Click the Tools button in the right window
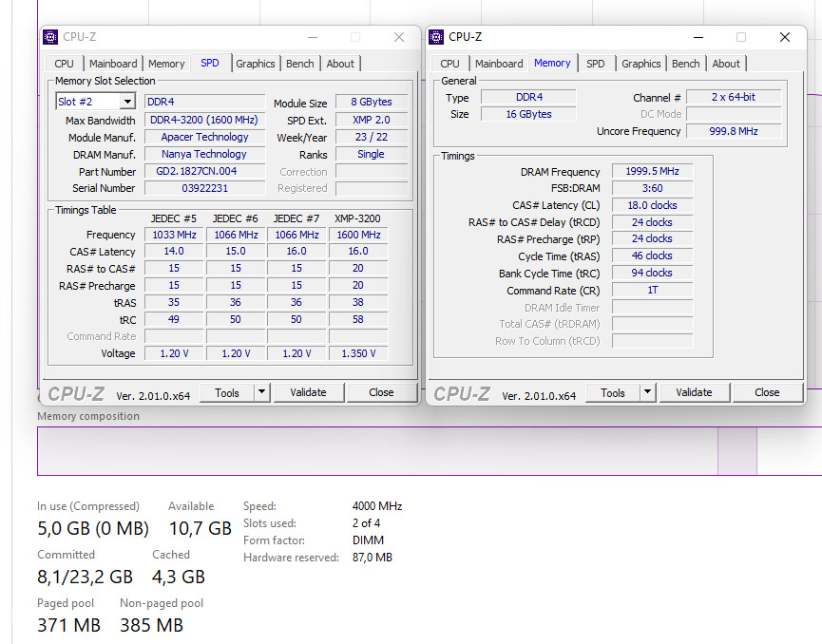The width and height of the screenshot is (822, 644). tap(613, 392)
